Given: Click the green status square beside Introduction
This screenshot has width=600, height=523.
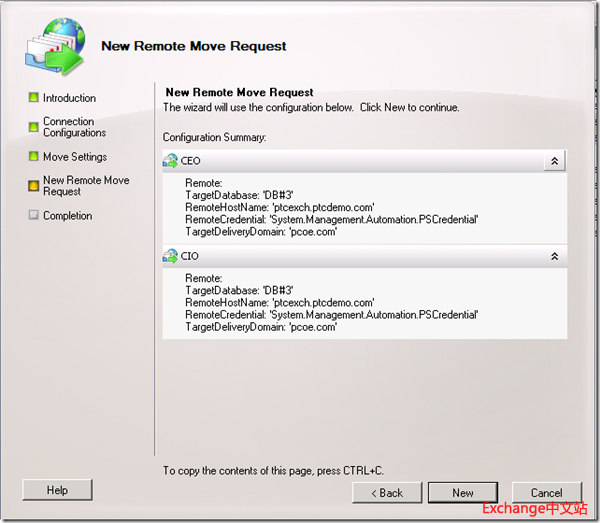Looking at the screenshot, I should (x=33, y=98).
